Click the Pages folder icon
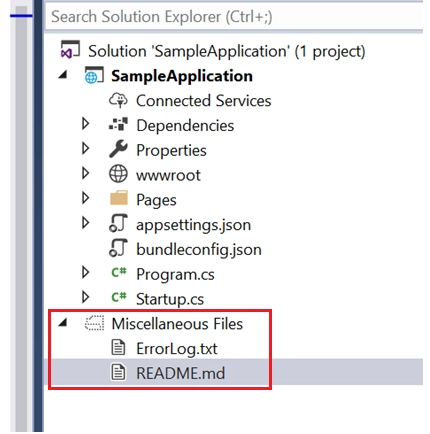The image size is (430, 434). 118,198
